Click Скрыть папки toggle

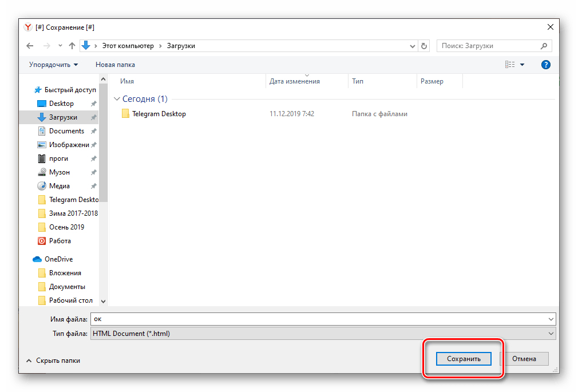point(53,361)
